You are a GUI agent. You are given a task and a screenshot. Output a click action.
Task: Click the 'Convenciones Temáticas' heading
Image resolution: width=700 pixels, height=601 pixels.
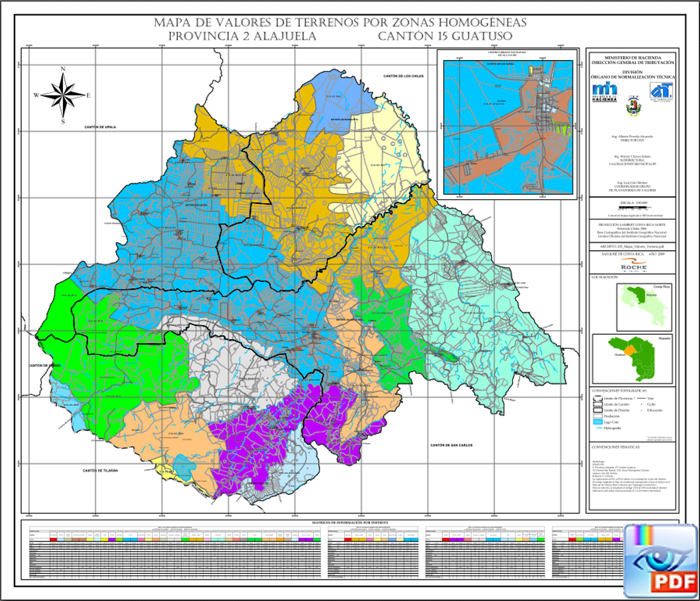point(615,447)
